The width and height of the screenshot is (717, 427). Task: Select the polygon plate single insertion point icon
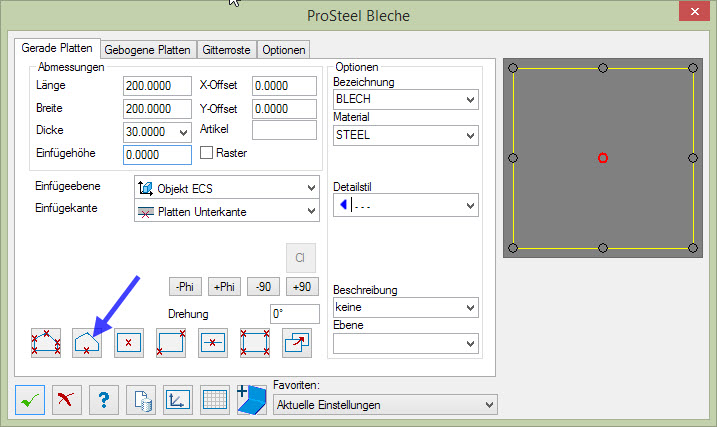tap(87, 342)
